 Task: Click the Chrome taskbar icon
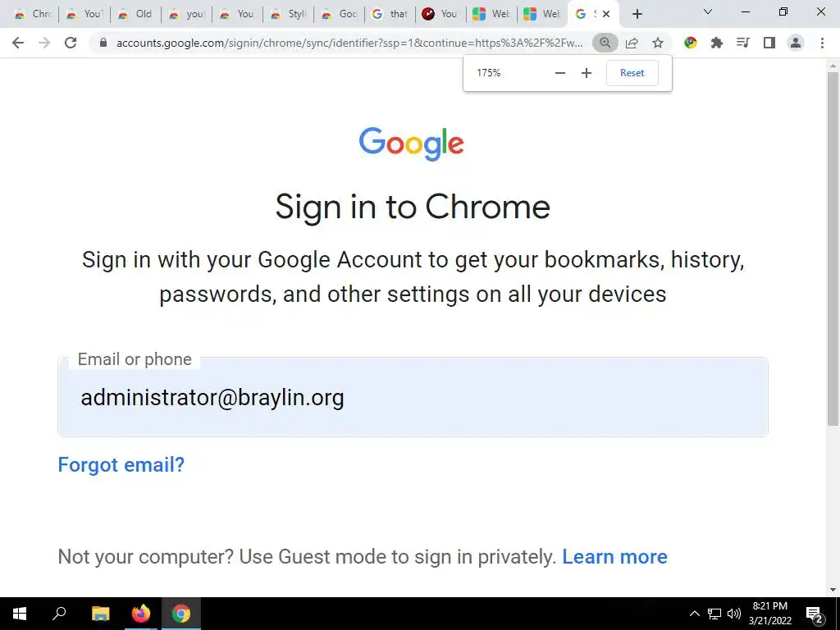(x=181, y=614)
